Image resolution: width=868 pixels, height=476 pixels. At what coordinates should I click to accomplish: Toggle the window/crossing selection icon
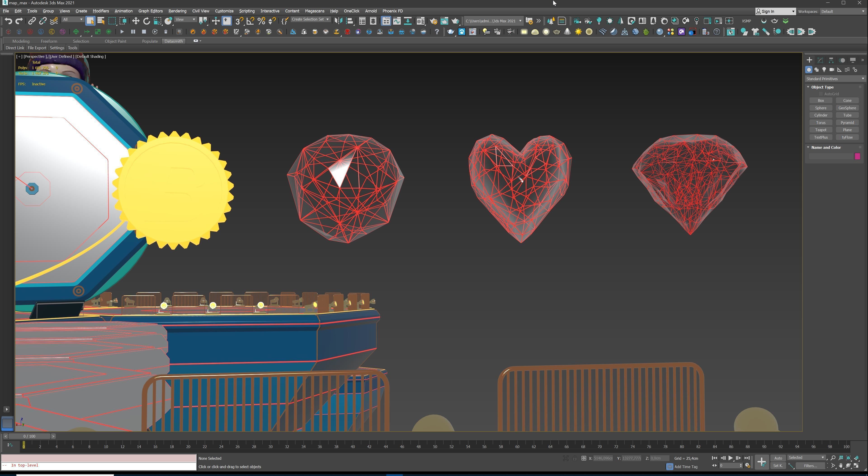click(123, 21)
